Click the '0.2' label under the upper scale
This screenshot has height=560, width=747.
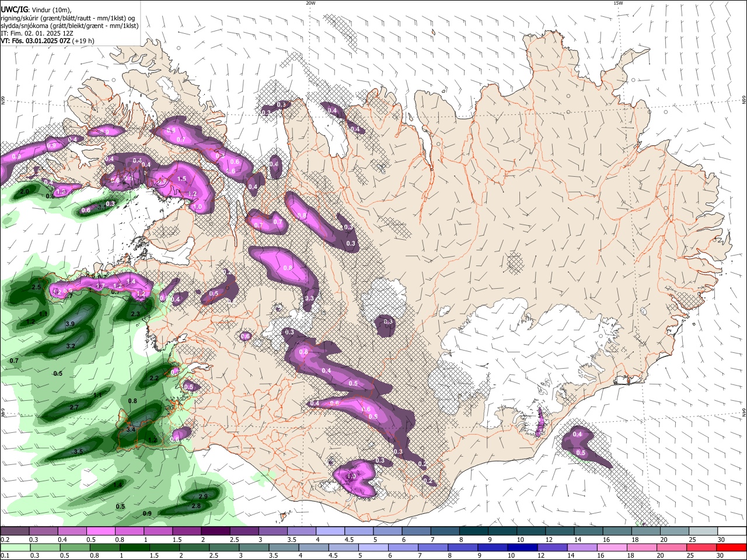click(5, 540)
